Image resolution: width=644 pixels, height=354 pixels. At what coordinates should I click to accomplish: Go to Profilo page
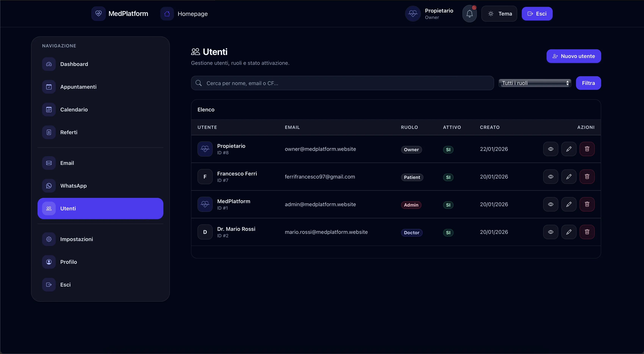[x=100, y=262]
